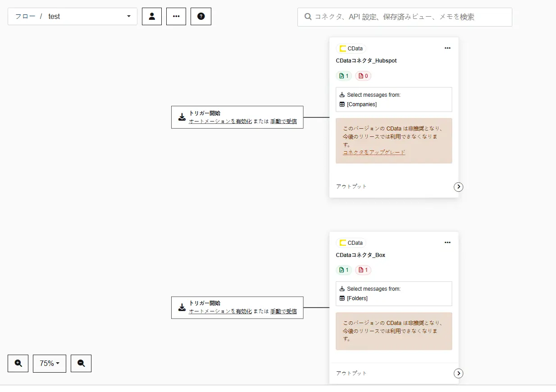
Task: View failed messages count 1 on Box
Action: click(363, 270)
